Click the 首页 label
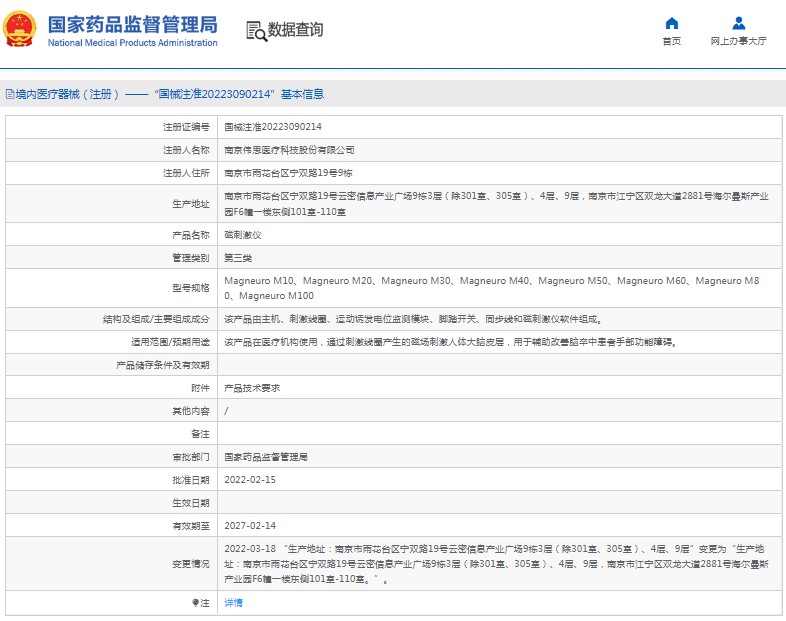The width and height of the screenshot is (786, 621). tap(671, 41)
